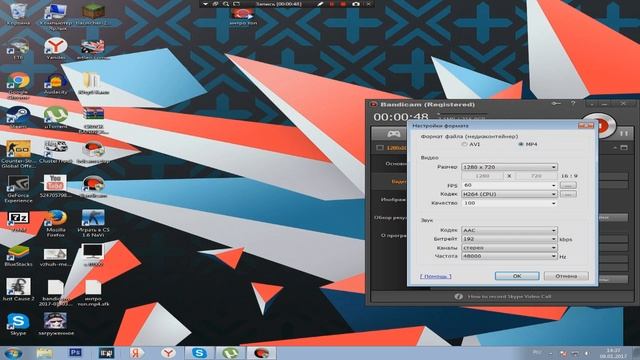Click the key icon in Bandicam title bar
640x360 pixels.
(x=556, y=104)
